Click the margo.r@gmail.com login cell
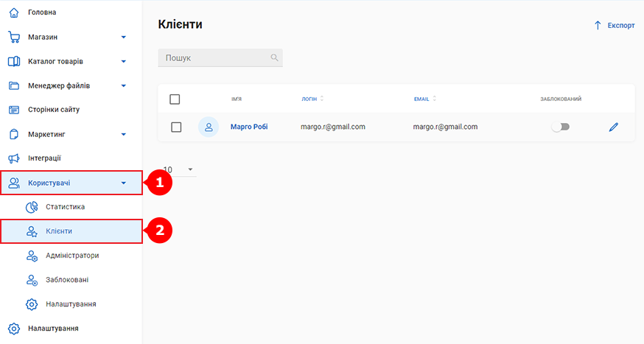The height and width of the screenshot is (344, 644). (x=332, y=127)
